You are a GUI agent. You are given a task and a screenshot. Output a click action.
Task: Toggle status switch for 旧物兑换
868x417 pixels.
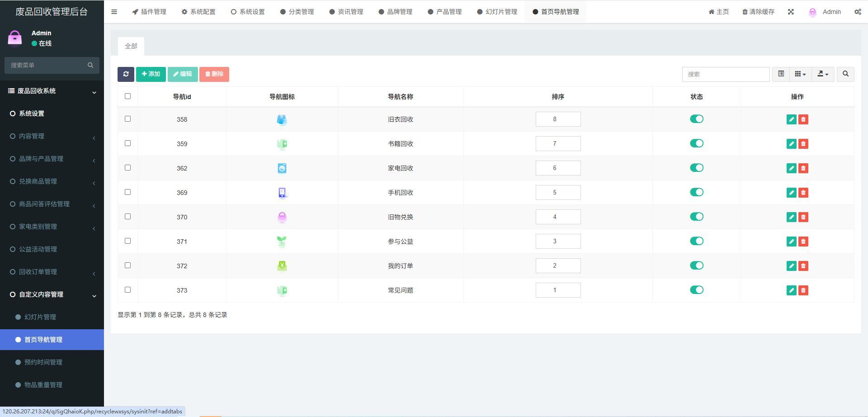697,217
